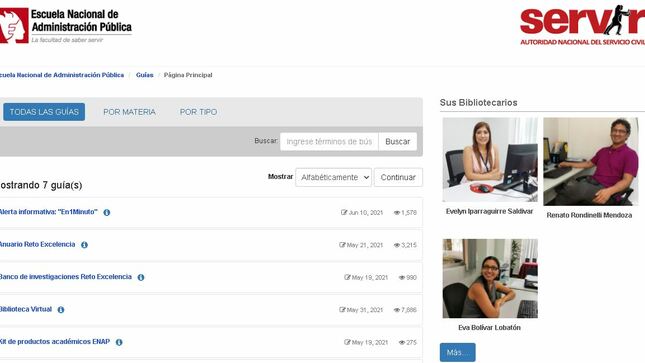645x363 pixels.
Task: Switch to the POR MATERIA tab
Action: click(129, 112)
